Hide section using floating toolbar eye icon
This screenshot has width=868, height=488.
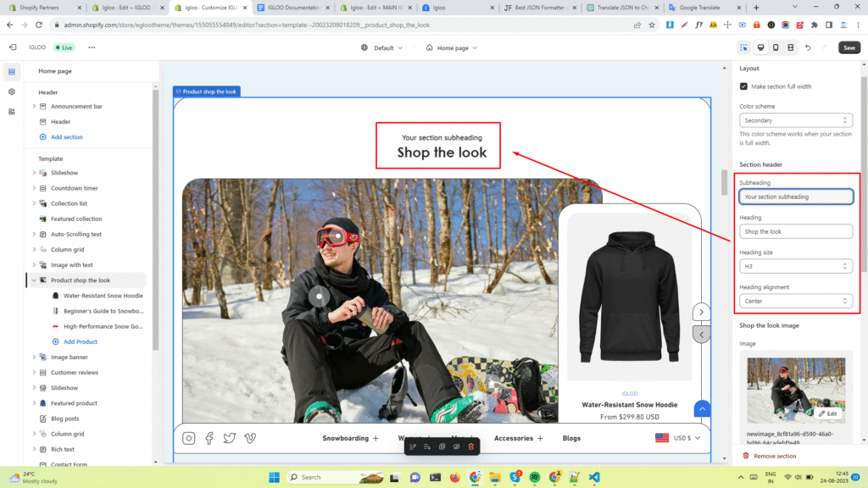coord(456,446)
